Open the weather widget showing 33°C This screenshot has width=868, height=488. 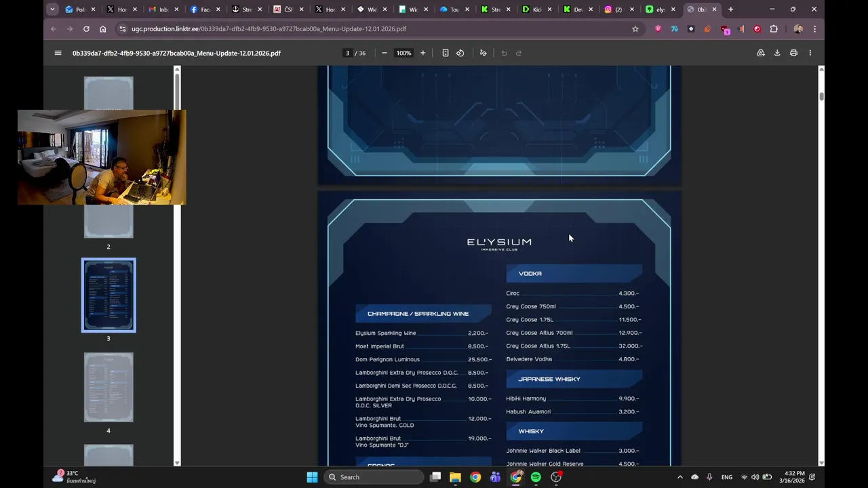[75, 477]
